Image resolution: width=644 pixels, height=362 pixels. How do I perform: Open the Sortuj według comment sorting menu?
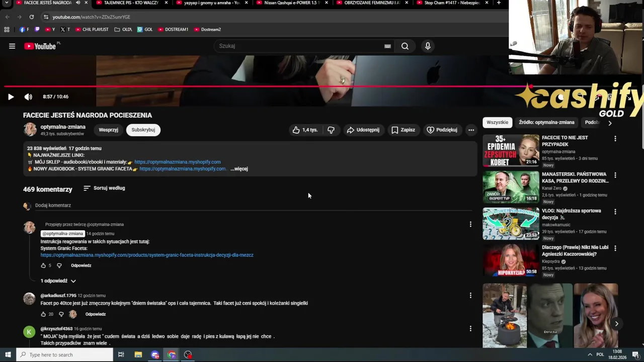coord(104,188)
